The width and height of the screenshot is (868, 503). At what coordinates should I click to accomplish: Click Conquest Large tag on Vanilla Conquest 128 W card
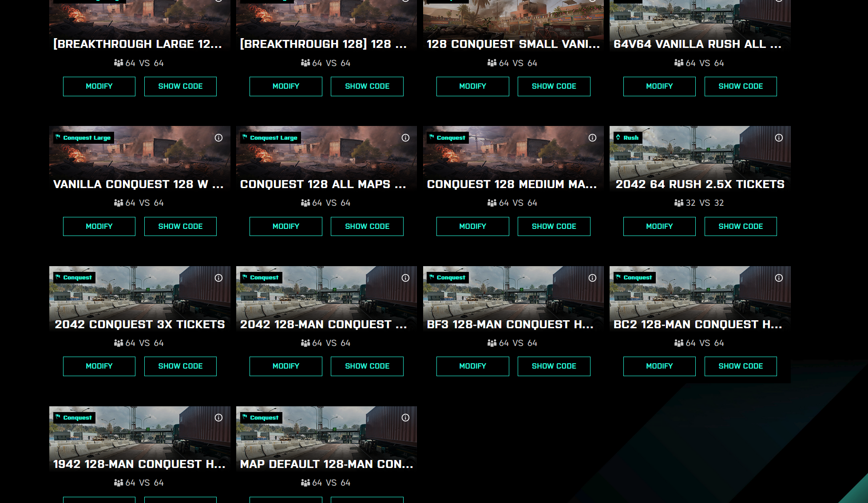83,138
